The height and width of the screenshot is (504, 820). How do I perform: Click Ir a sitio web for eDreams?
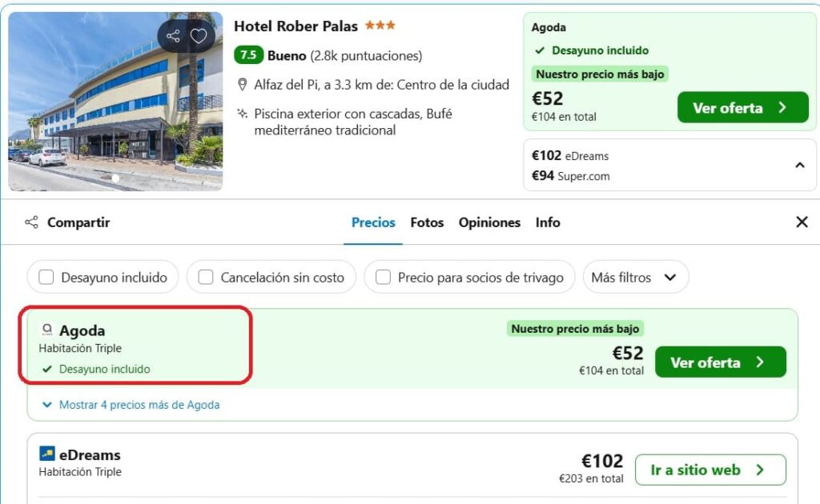[710, 470]
